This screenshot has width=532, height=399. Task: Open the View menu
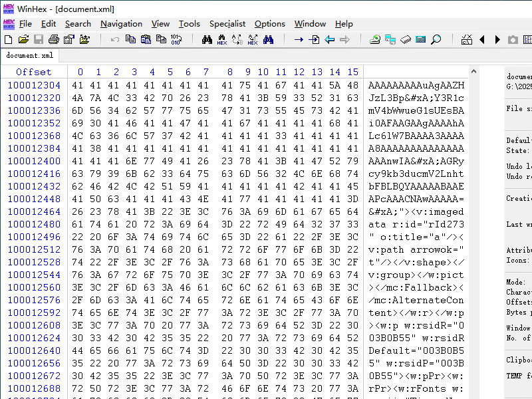coord(160,24)
